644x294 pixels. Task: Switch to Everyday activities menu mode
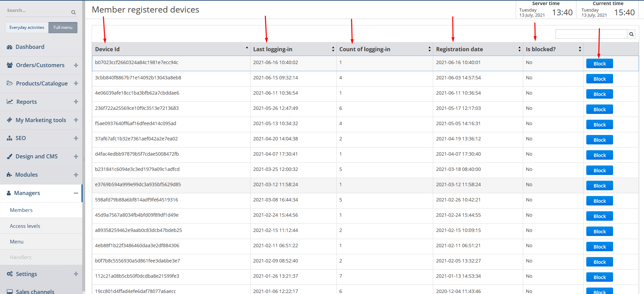[x=27, y=27]
